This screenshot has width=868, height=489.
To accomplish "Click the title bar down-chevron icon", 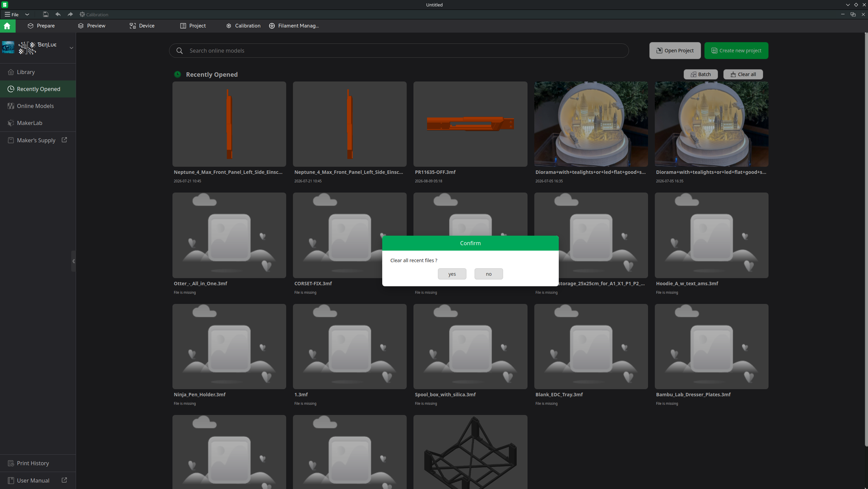I will 848,5.
